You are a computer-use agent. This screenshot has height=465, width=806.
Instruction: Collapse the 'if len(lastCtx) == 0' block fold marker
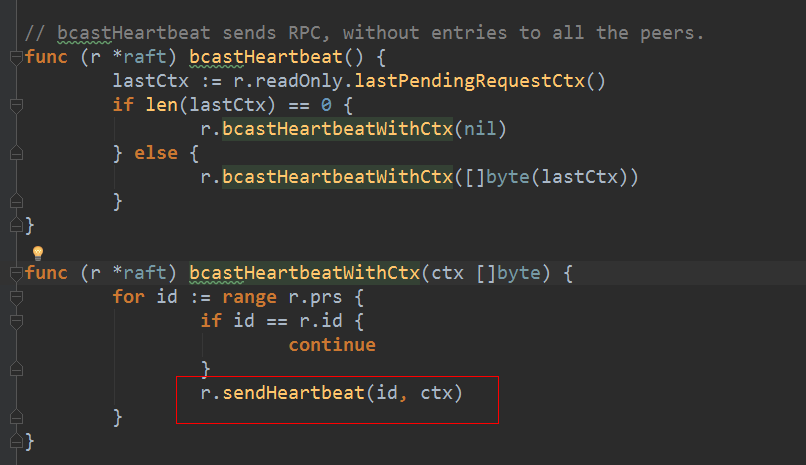coord(16,105)
